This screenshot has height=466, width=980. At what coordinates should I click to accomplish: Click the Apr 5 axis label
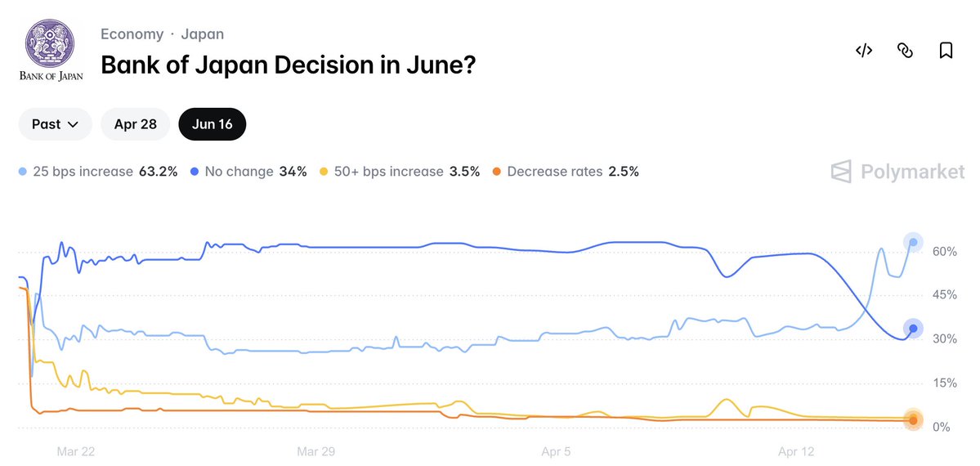pyautogui.click(x=557, y=451)
